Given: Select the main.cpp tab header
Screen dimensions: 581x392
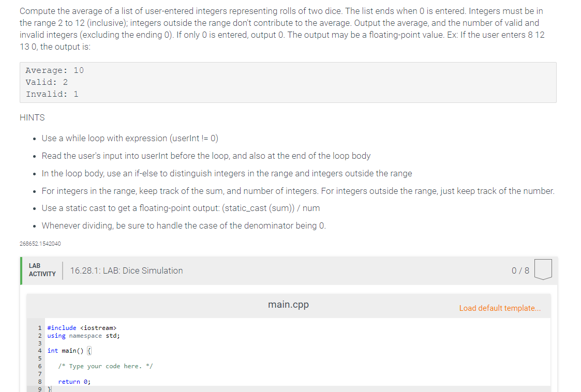Looking at the screenshot, I should [288, 305].
